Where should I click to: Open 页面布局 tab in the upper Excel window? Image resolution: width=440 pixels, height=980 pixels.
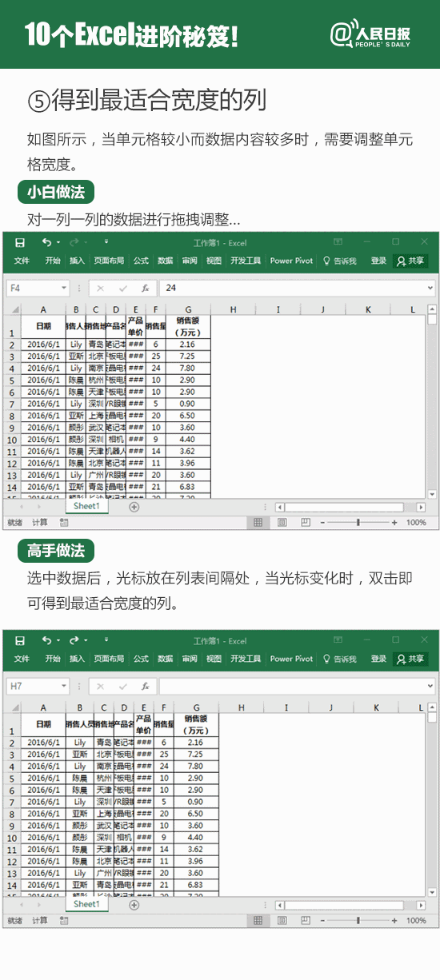pos(109,261)
